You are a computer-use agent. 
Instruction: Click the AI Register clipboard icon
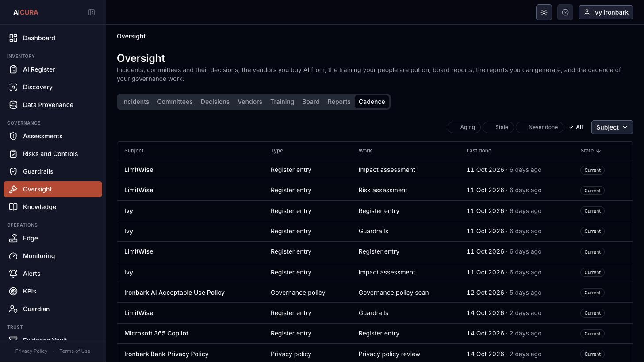(x=13, y=69)
